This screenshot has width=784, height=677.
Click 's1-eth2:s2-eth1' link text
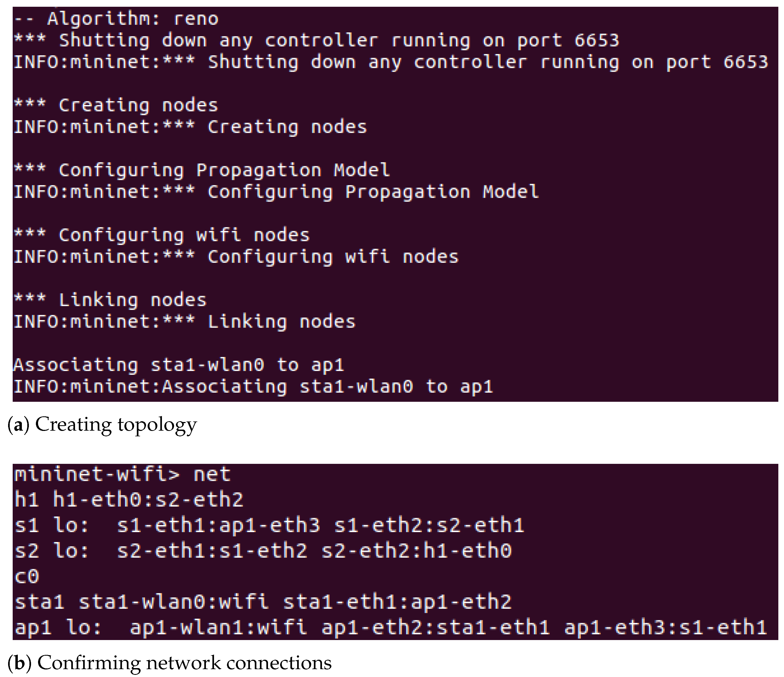pos(429,525)
